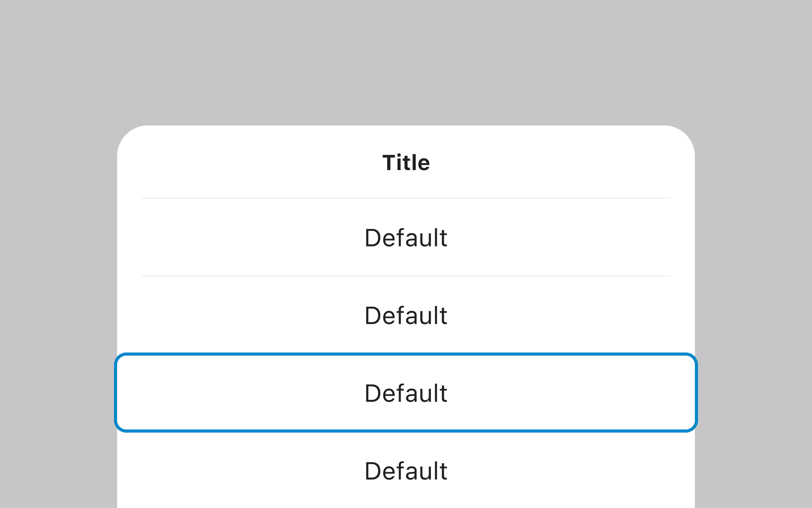Click gray overlay left of the sheet
812x508 pixels.
coord(58,308)
